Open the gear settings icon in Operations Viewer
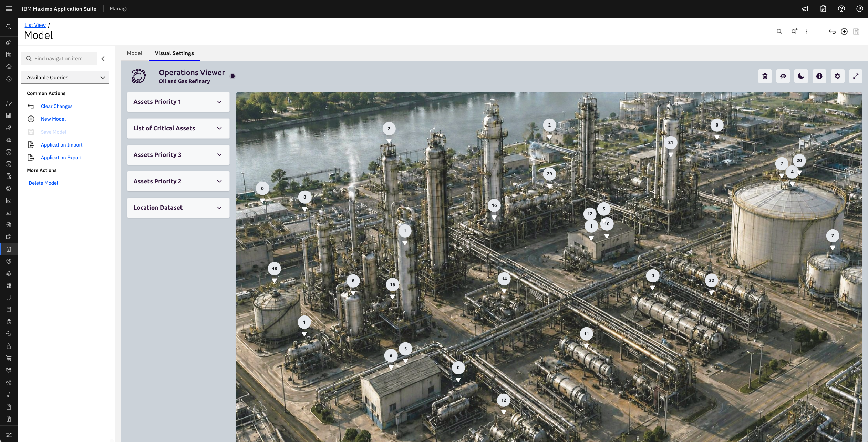This screenshot has height=442, width=868. coord(837,76)
